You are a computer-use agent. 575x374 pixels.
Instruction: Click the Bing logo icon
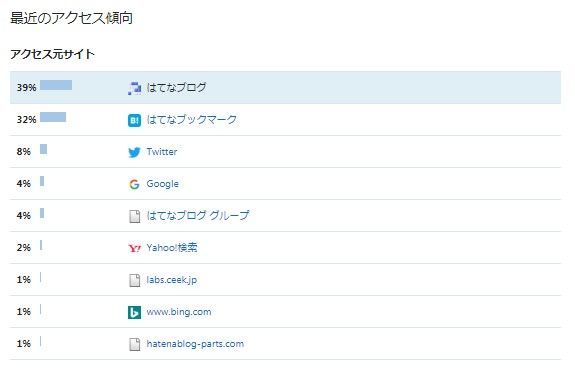tap(134, 312)
